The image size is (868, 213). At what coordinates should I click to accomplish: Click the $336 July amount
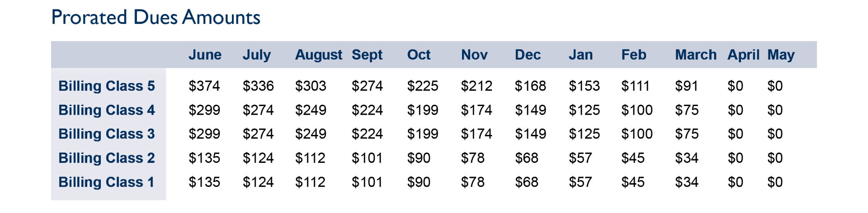(258, 86)
